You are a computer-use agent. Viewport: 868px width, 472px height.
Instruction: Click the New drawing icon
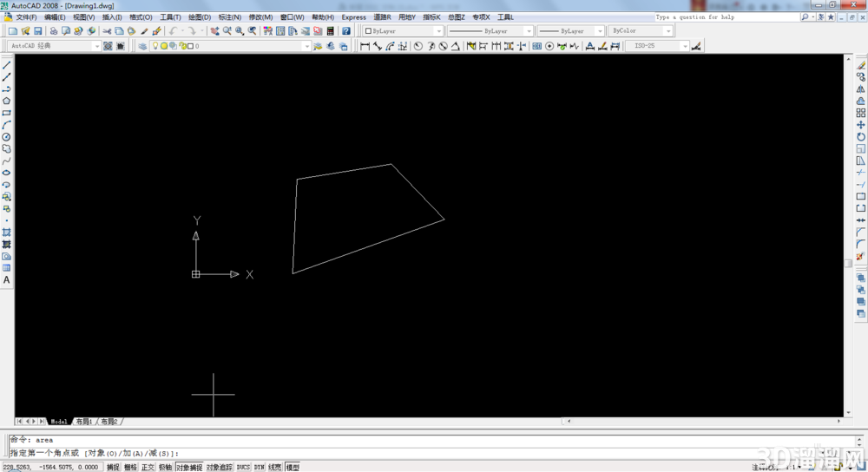13,31
